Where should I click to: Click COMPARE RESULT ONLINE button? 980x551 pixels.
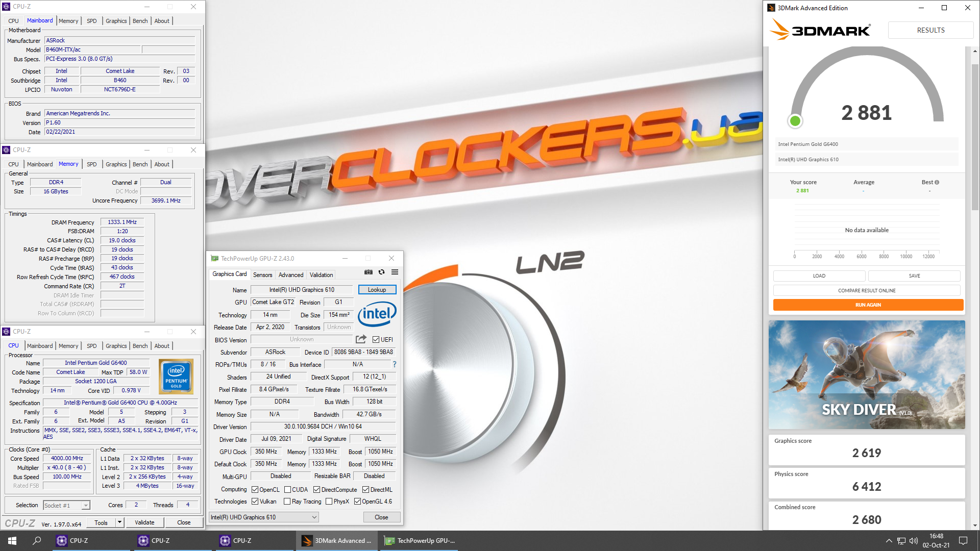[867, 290]
